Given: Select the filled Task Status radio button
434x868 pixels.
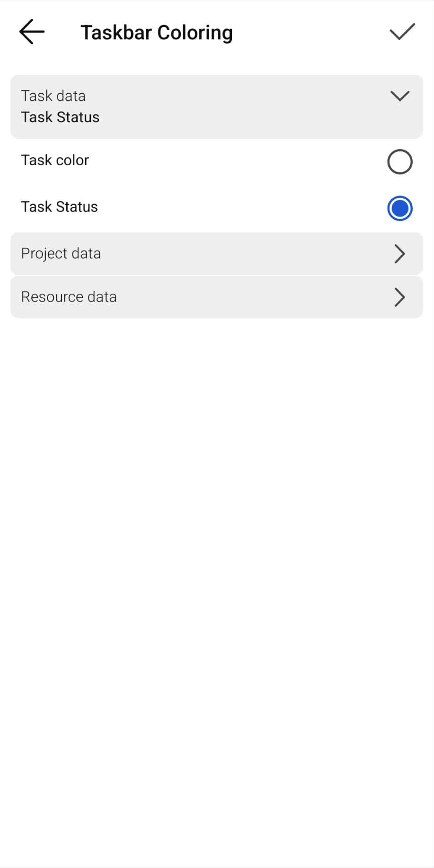Looking at the screenshot, I should (x=399, y=208).
